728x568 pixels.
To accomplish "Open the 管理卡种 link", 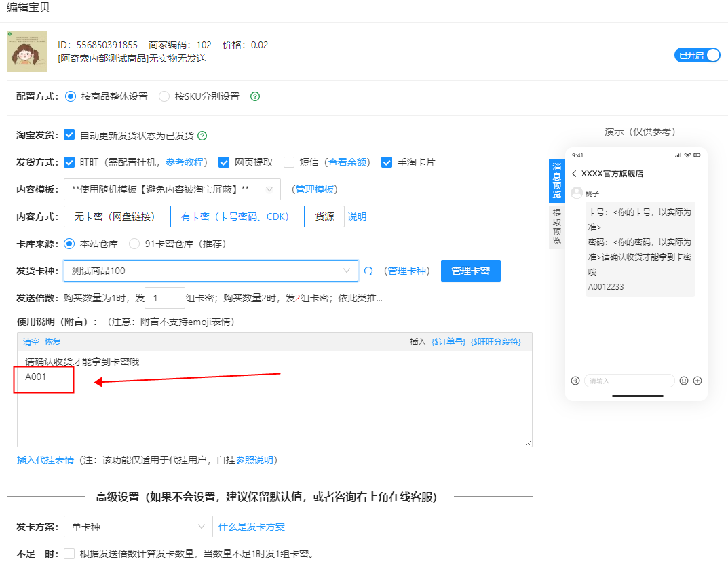I will [x=406, y=271].
